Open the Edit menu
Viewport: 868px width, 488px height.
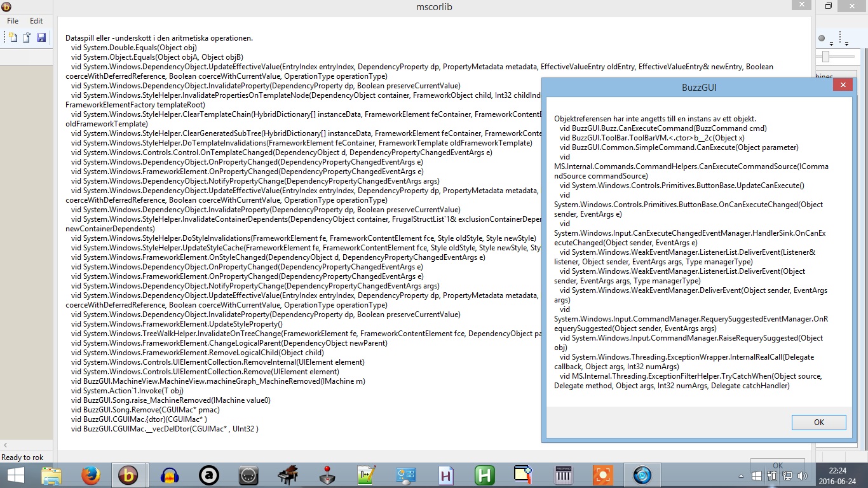(x=36, y=21)
